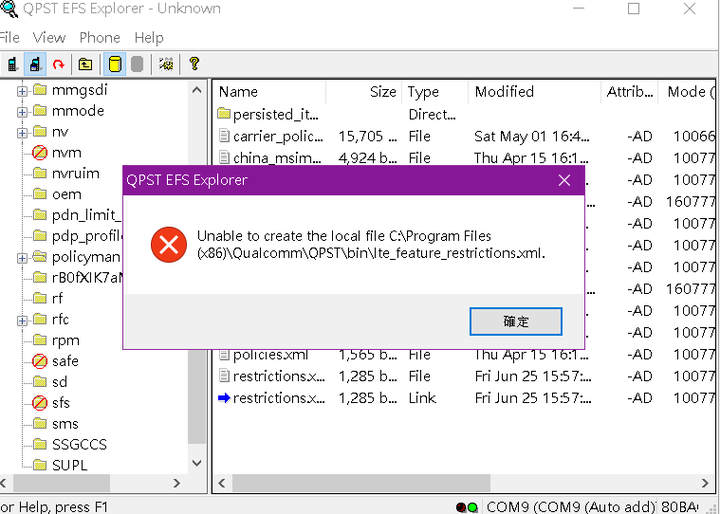Image resolution: width=720 pixels, height=514 pixels.
Task: Click the magnifier application icon in the title bar
Action: point(8,8)
